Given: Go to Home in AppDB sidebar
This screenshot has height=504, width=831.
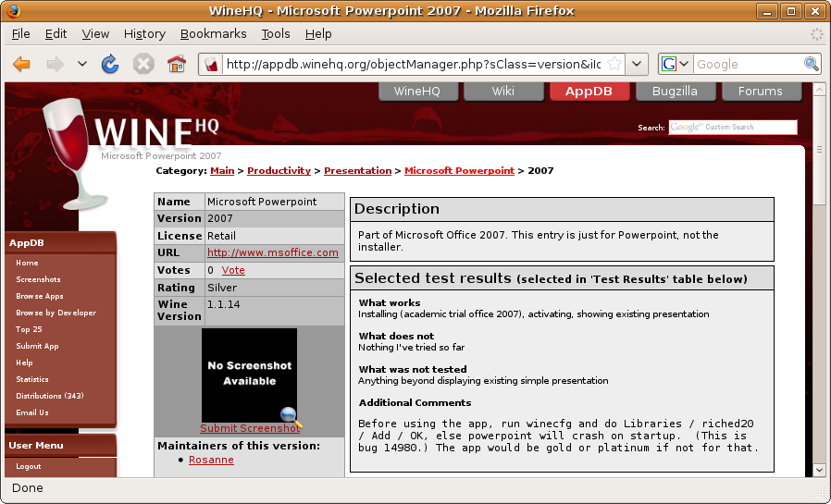Looking at the screenshot, I should 27,263.
